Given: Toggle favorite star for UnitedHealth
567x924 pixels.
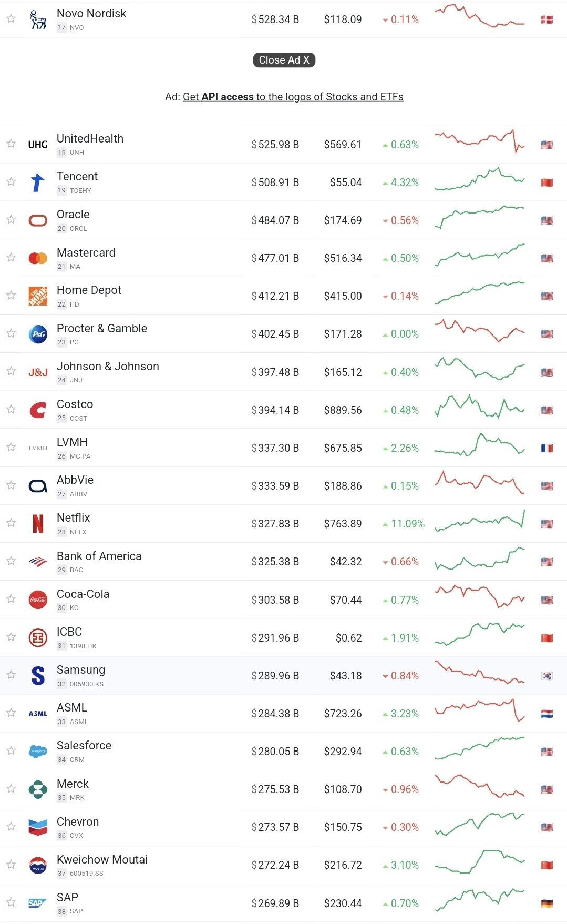Looking at the screenshot, I should (x=11, y=144).
